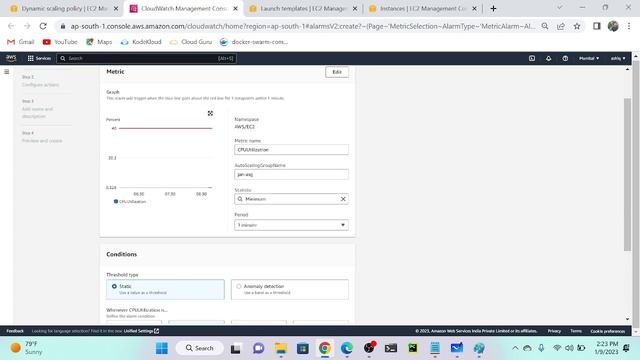
Task: Open Chrome three-dot menu
Action: point(629,26)
